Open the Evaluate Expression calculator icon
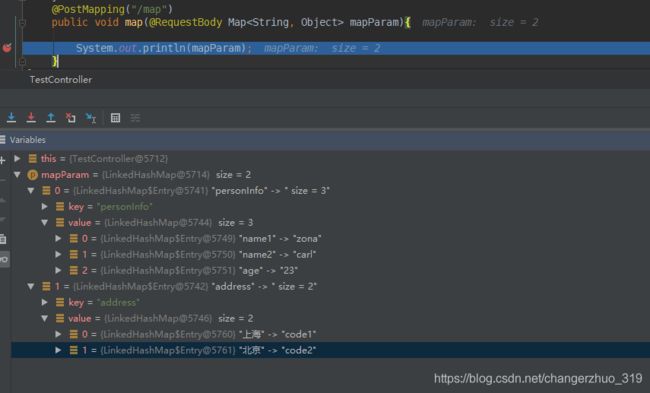 click(115, 118)
